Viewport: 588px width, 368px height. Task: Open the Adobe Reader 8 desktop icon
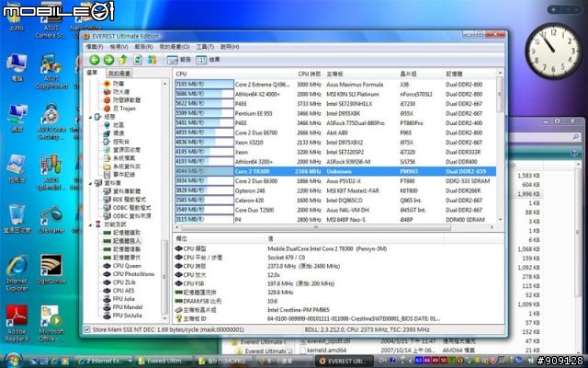[x=17, y=323]
